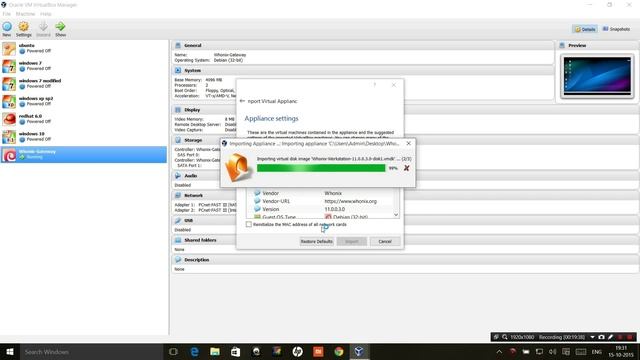Click the VM preview thumbnail
The height and width of the screenshot is (360, 640).
click(597, 76)
